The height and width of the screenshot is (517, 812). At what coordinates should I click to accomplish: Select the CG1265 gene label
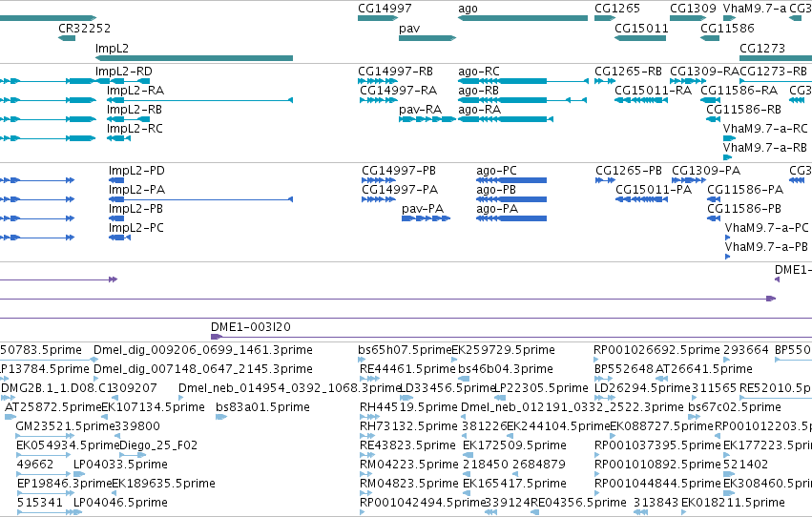click(616, 9)
